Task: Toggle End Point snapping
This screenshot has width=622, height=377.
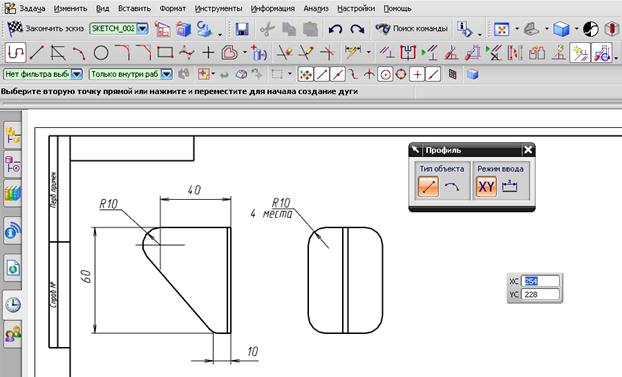Action: point(322,74)
